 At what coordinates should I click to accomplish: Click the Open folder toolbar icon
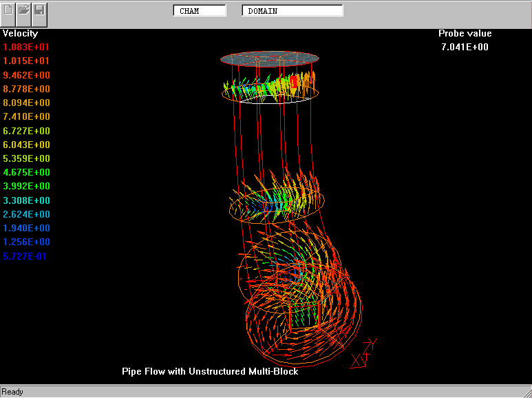click(x=24, y=11)
